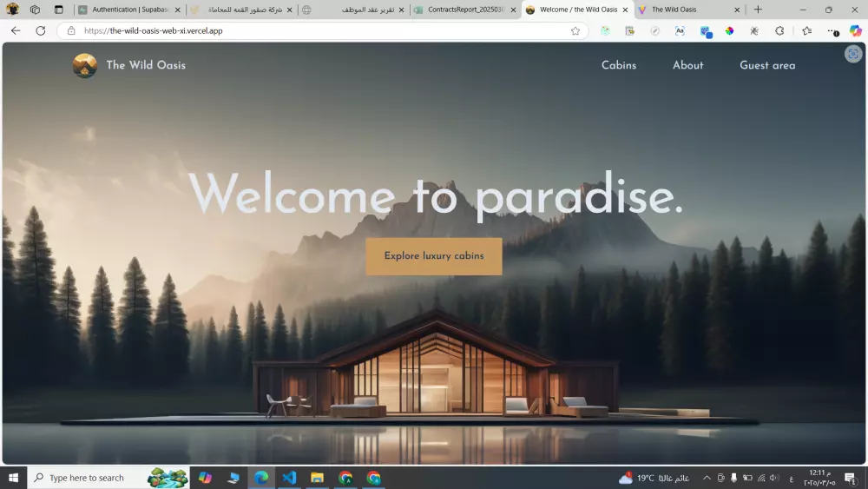Click The Wild Oasis site title text

pos(146,65)
